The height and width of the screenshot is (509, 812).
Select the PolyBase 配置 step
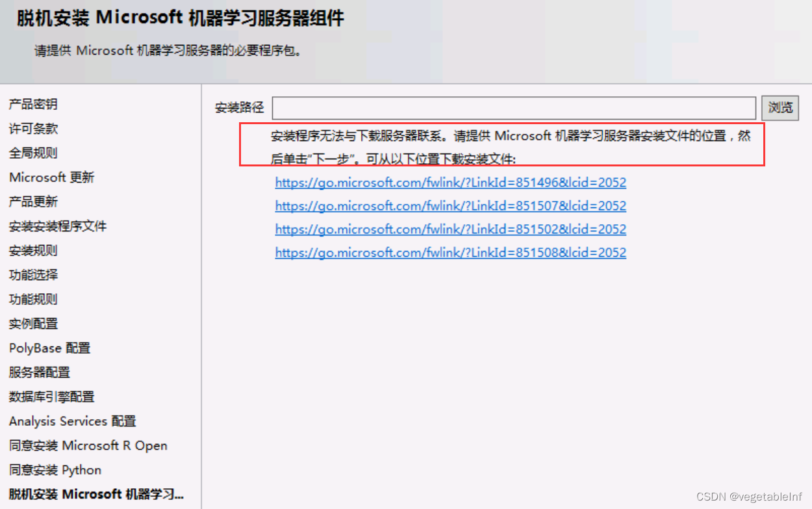click(49, 348)
